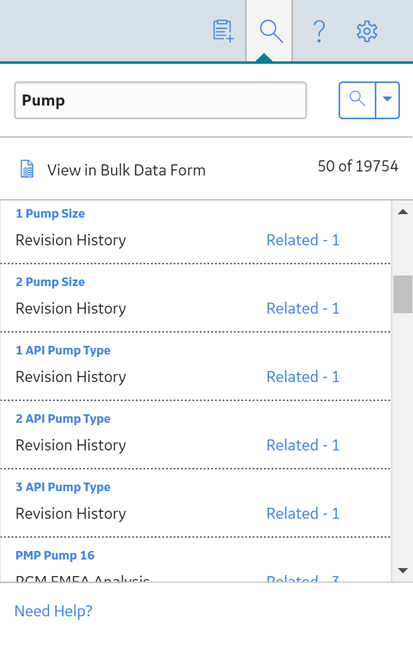Open the new record clipboard icon
413x650 pixels.
pos(223,31)
